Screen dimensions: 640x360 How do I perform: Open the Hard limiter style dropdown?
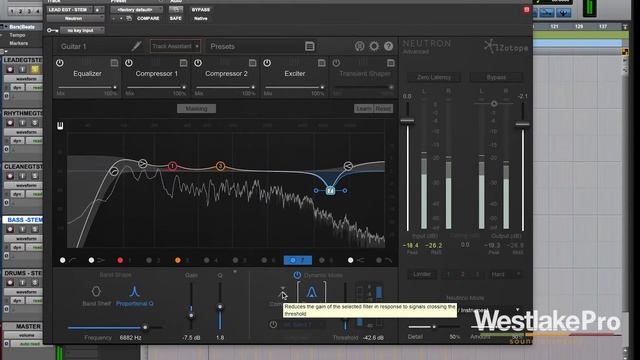[x=506, y=274]
